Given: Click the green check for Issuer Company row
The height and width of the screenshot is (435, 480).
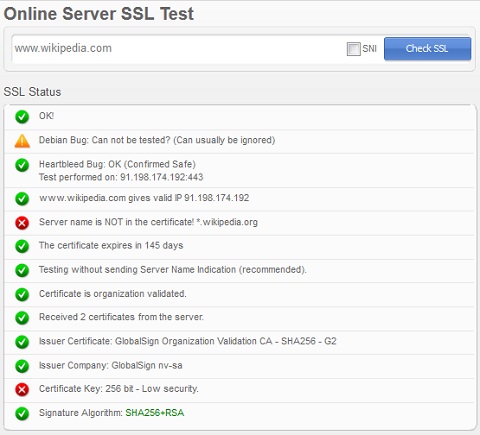Looking at the screenshot, I should click(22, 366).
